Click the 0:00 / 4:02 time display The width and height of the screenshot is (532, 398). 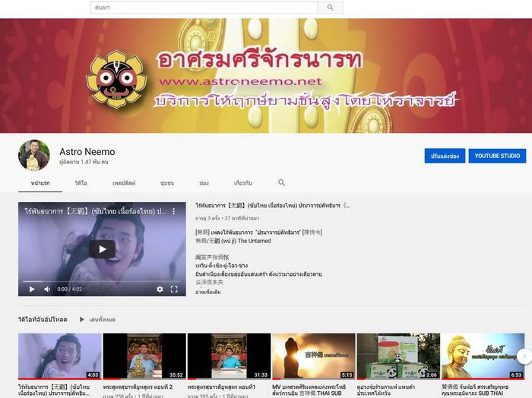tap(70, 289)
